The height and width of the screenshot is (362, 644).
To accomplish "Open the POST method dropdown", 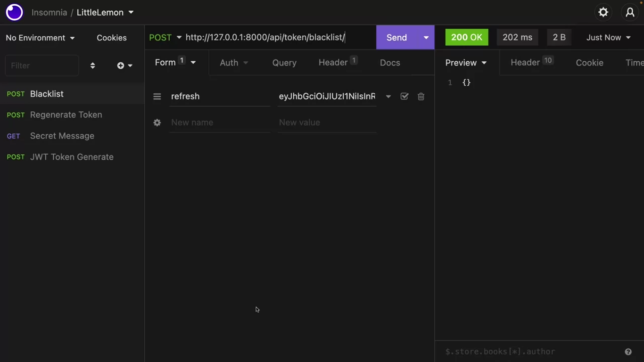I will pyautogui.click(x=165, y=37).
